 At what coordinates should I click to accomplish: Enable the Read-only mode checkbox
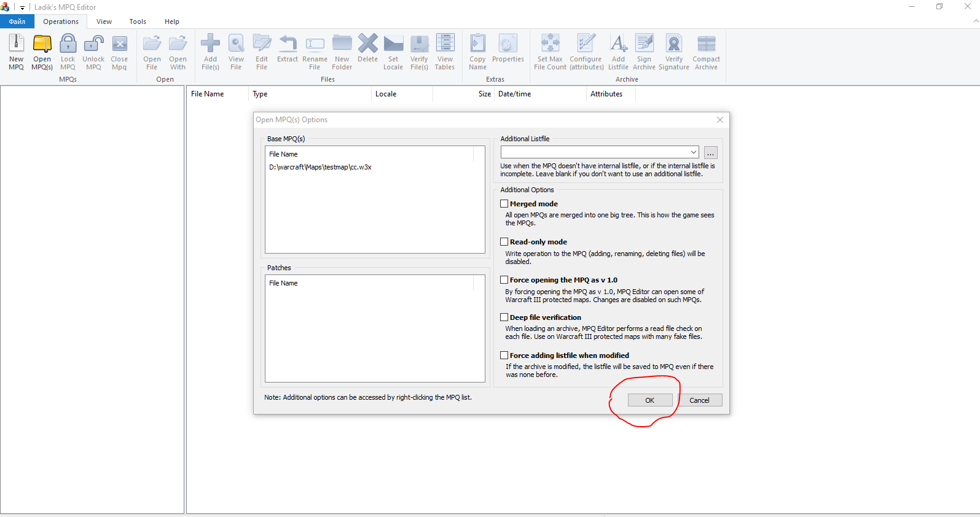[504, 242]
